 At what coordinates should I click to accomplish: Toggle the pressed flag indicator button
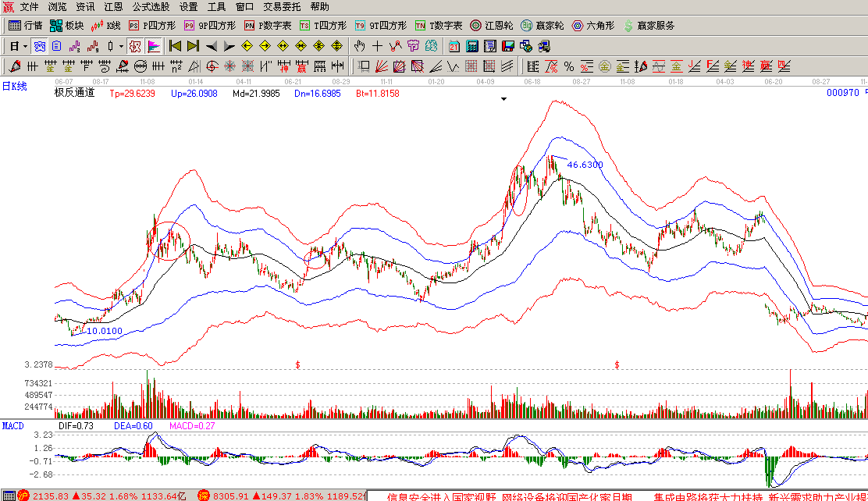click(154, 46)
